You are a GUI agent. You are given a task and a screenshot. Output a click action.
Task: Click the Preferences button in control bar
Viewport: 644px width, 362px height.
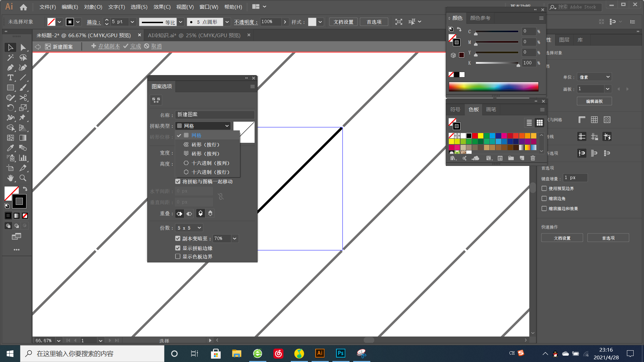[x=374, y=22]
